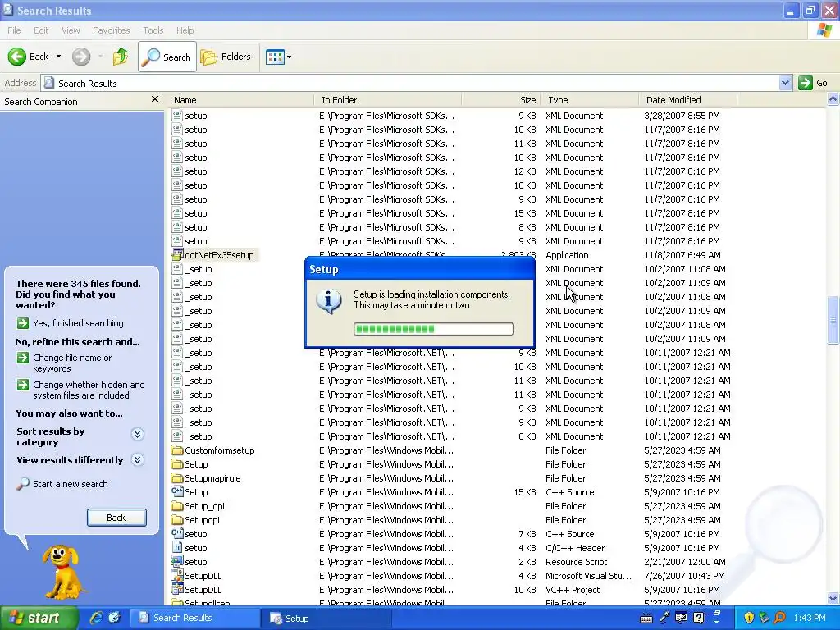Sort by the In Folder column header
The width and height of the screenshot is (840, 630).
coord(387,99)
